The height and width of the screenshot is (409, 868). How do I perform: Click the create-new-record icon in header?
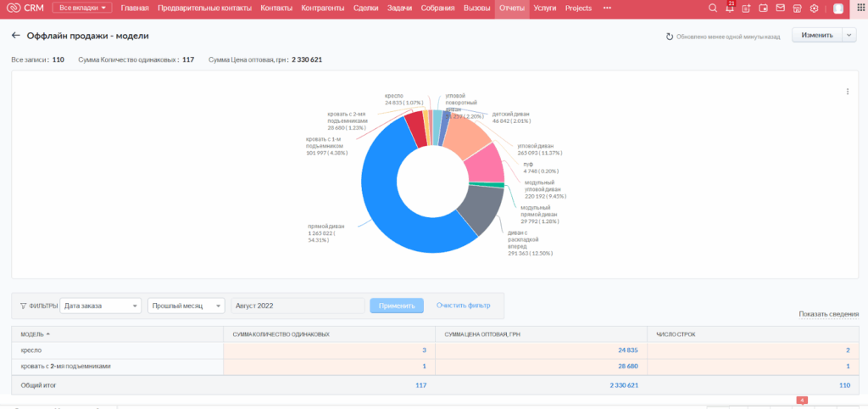[x=746, y=8]
